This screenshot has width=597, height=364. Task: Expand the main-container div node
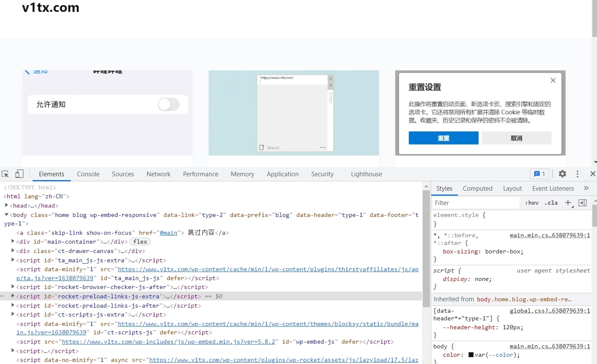(13, 242)
